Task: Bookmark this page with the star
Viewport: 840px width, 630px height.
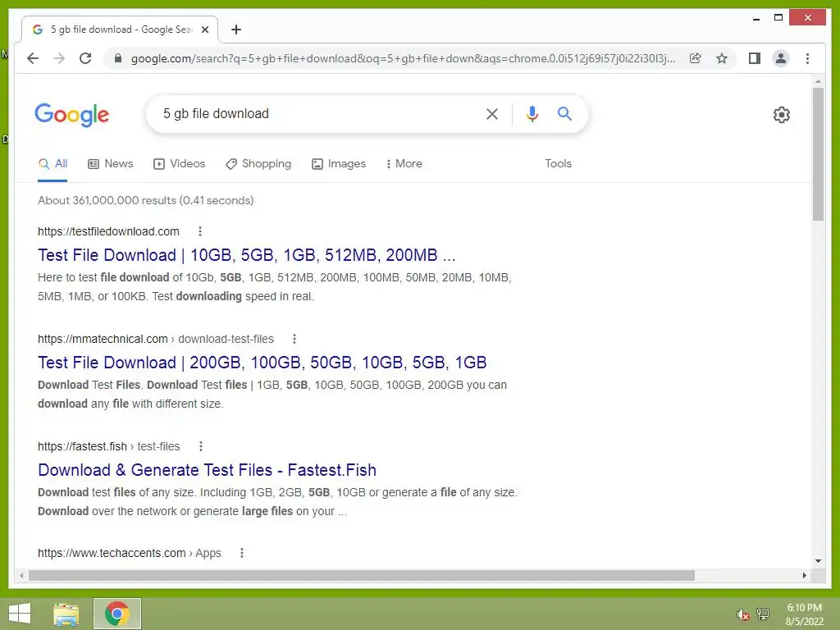Action: (x=722, y=58)
